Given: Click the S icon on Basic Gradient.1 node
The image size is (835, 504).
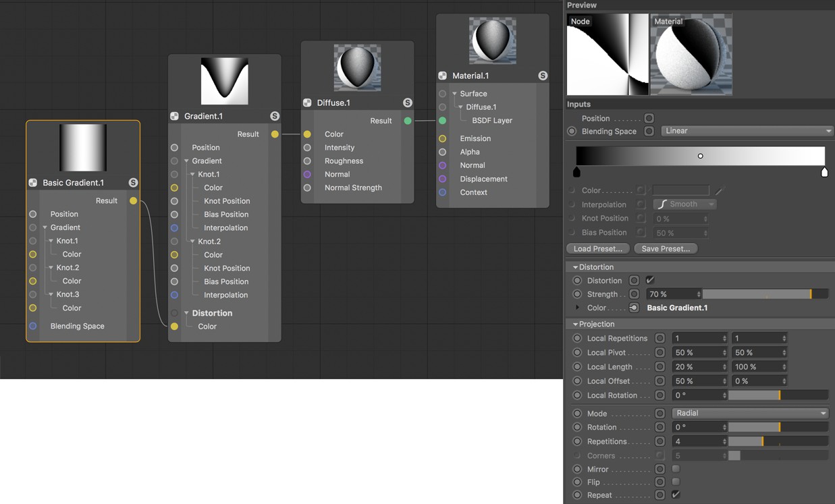Looking at the screenshot, I should (133, 183).
